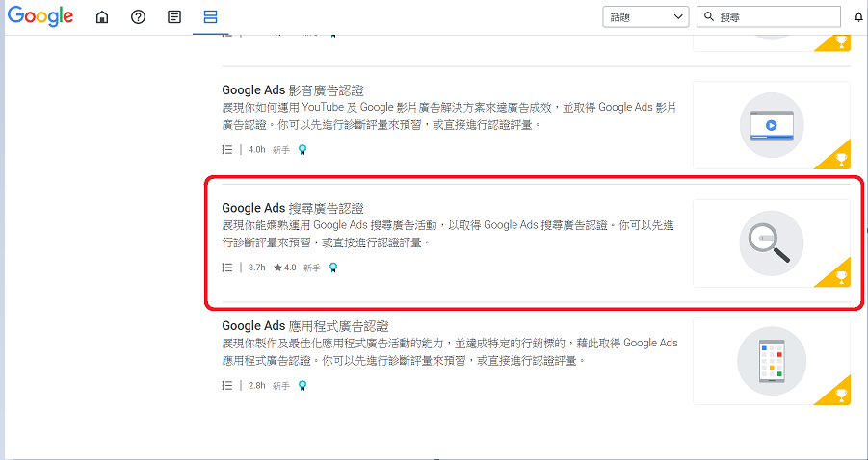Click trophy corner on app ad thumbnail
The width and height of the screenshot is (868, 460).
(837, 394)
